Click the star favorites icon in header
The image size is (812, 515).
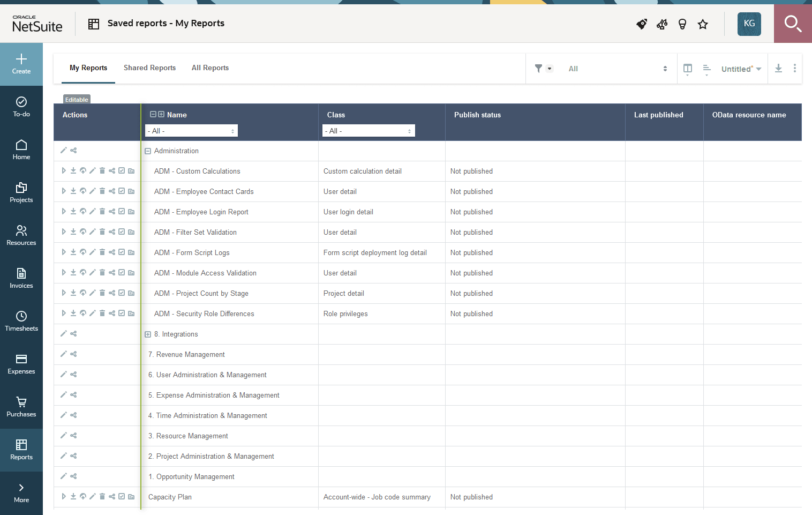703,24
